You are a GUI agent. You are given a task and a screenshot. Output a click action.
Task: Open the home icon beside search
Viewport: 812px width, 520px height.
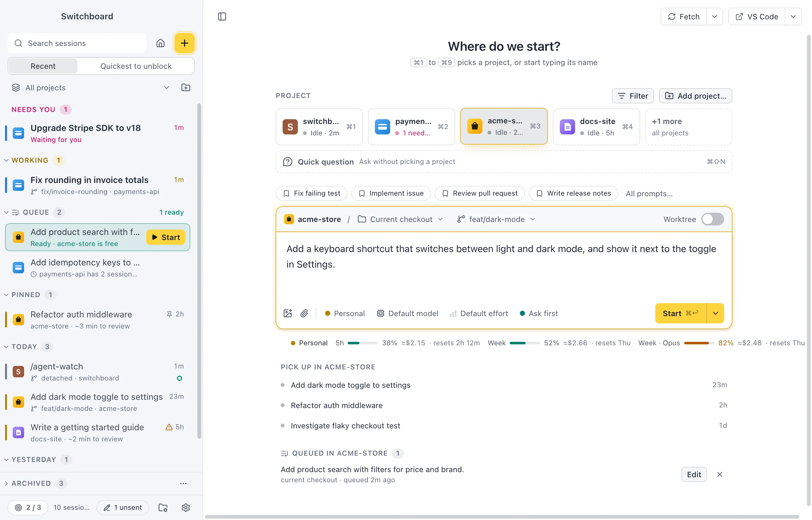point(160,43)
